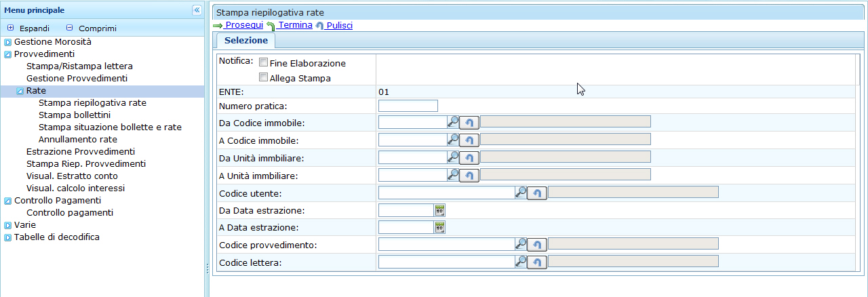Open lookup magnifier for A Unità immobiliare
Screen dimensions: 868x297
[x=453, y=174]
